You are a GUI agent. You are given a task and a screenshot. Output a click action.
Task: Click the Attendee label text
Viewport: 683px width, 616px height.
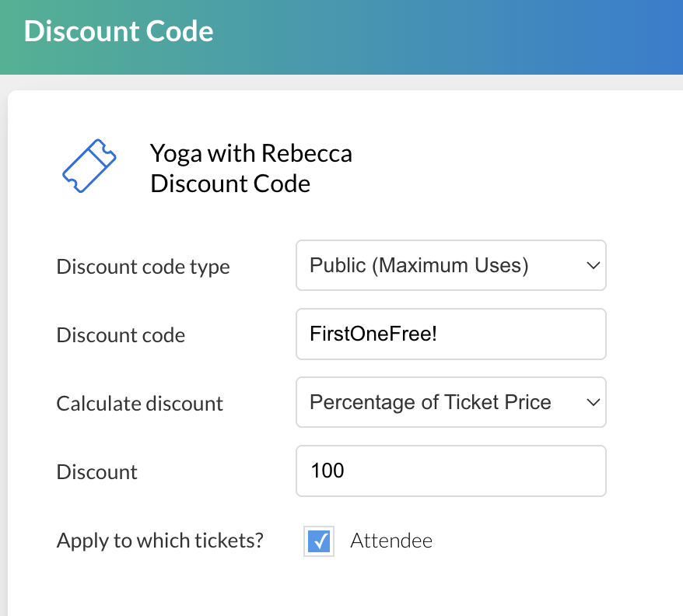pos(391,541)
